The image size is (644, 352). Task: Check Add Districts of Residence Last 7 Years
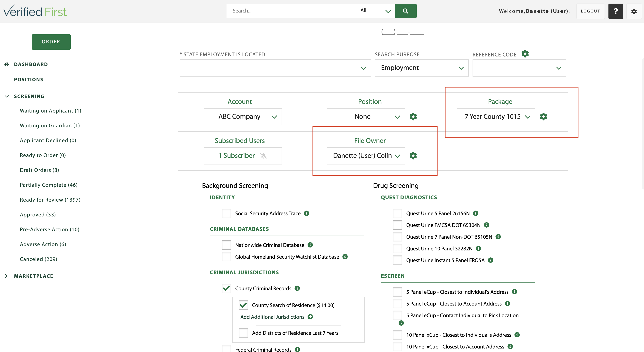(x=243, y=333)
